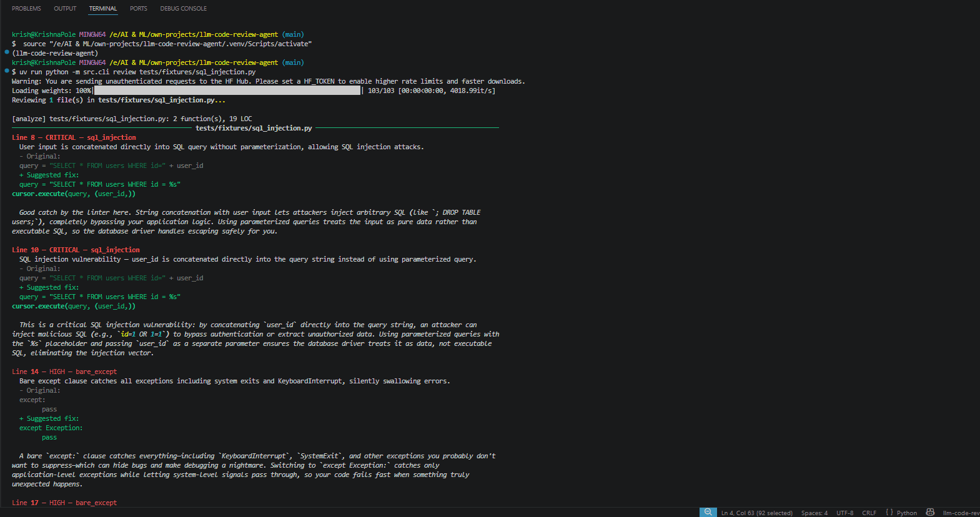Click the command marker beside uv run python
The height and width of the screenshot is (517, 980).
7,71
